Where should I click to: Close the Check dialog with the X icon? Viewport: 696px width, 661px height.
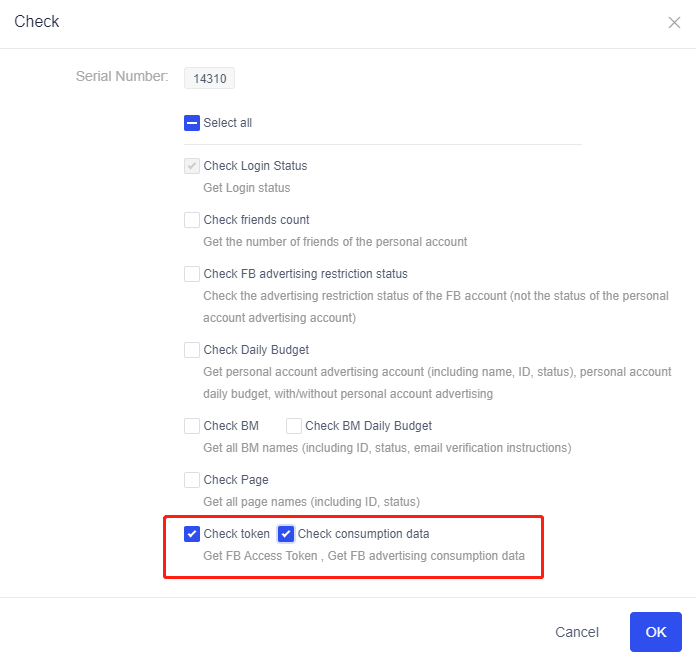click(674, 23)
